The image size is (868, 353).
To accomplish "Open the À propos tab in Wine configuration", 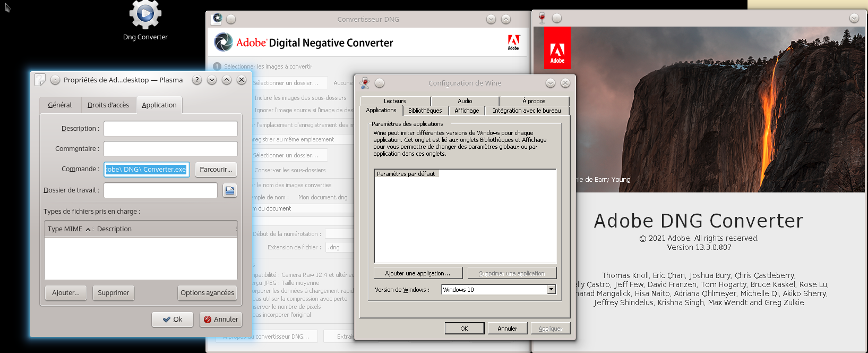I will pyautogui.click(x=534, y=101).
